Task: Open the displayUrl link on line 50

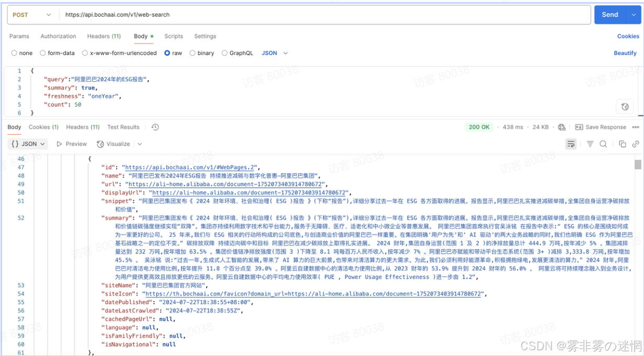Action: coord(249,193)
